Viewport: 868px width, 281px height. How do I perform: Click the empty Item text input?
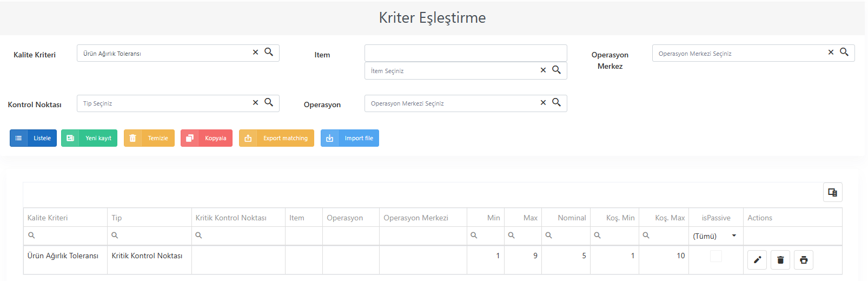pyautogui.click(x=466, y=53)
